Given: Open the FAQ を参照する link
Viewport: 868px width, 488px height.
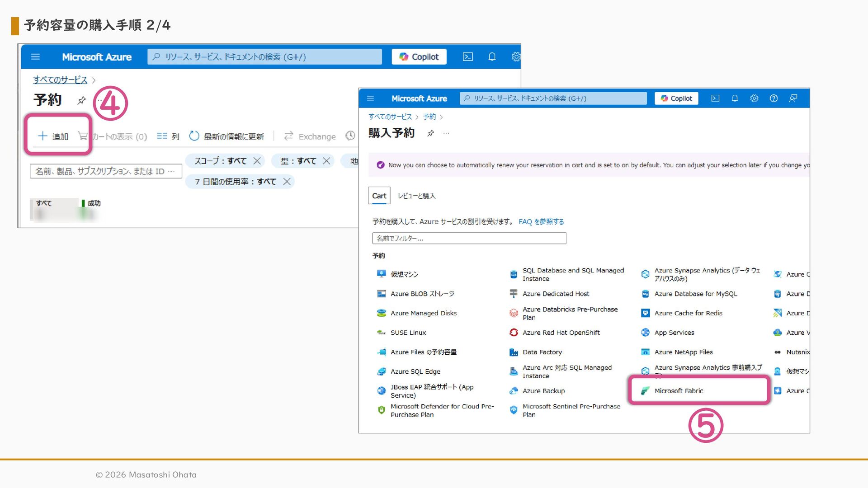Looking at the screenshot, I should coord(541,222).
